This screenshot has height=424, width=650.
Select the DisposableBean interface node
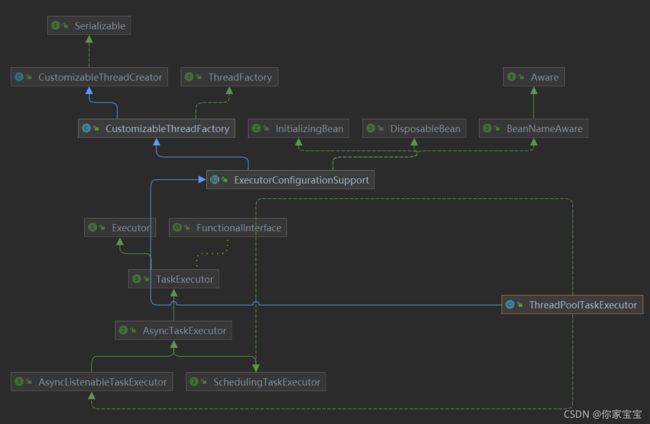(414, 128)
